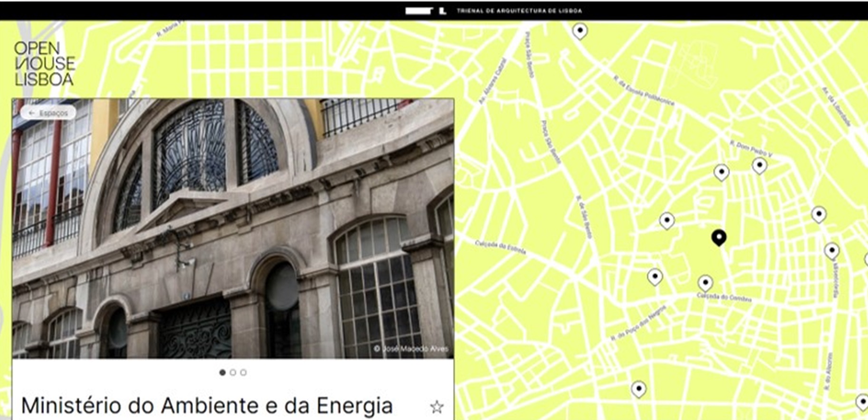868x420 pixels.
Task: Select the pin above the vertical Misericórdia street label
Action: [x=831, y=250]
